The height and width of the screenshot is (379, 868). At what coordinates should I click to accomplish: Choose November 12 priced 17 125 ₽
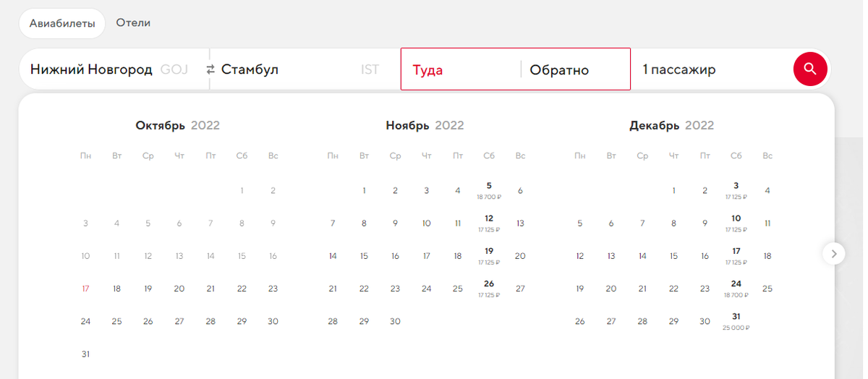[x=489, y=223]
